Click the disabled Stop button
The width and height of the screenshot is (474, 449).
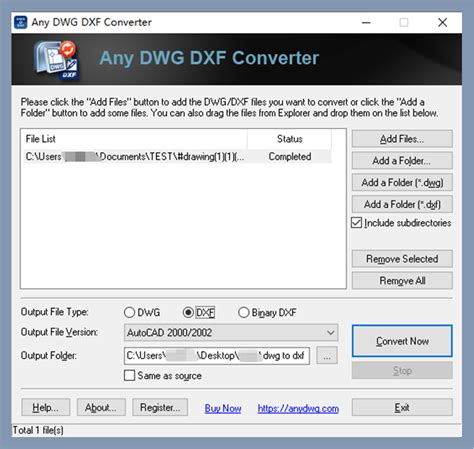(x=402, y=371)
